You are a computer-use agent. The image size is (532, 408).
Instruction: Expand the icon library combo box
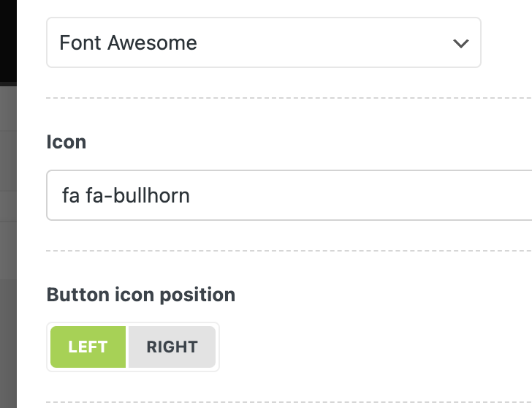(x=263, y=42)
